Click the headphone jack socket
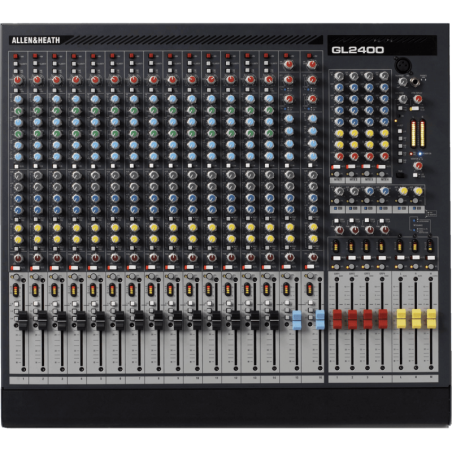This screenshot has height=452, width=452. 415,81
